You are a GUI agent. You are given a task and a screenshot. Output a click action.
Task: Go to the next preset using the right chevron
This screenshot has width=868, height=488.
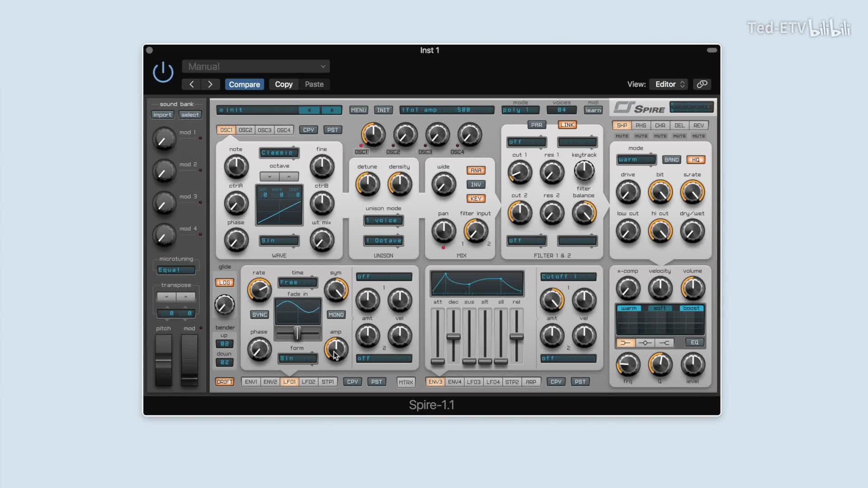[210, 84]
